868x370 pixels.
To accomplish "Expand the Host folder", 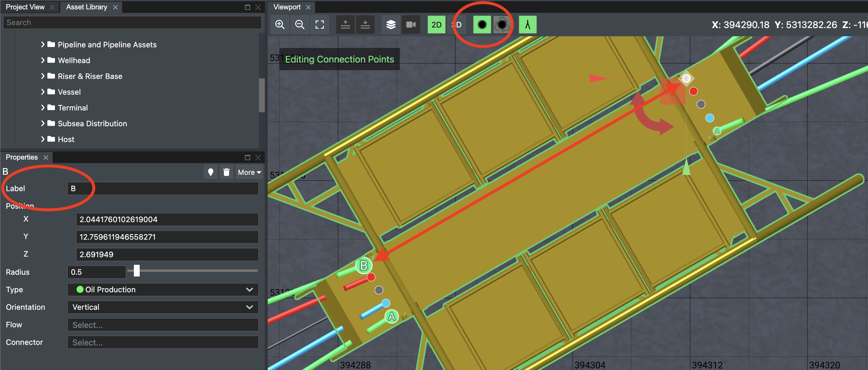I will pyautogui.click(x=42, y=139).
